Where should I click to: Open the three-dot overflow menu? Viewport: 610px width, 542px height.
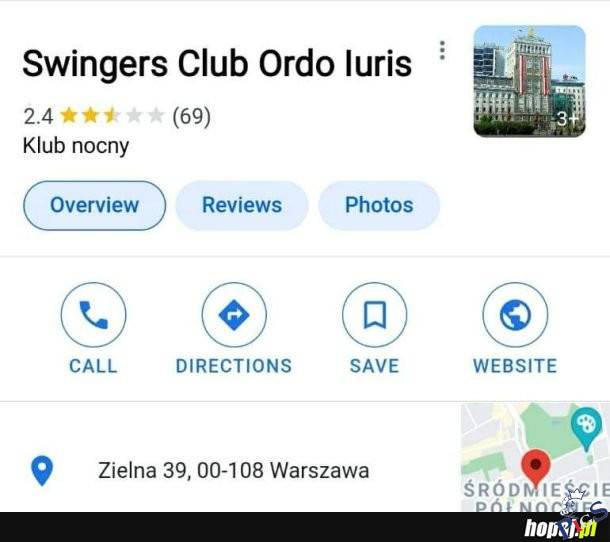pyautogui.click(x=442, y=50)
